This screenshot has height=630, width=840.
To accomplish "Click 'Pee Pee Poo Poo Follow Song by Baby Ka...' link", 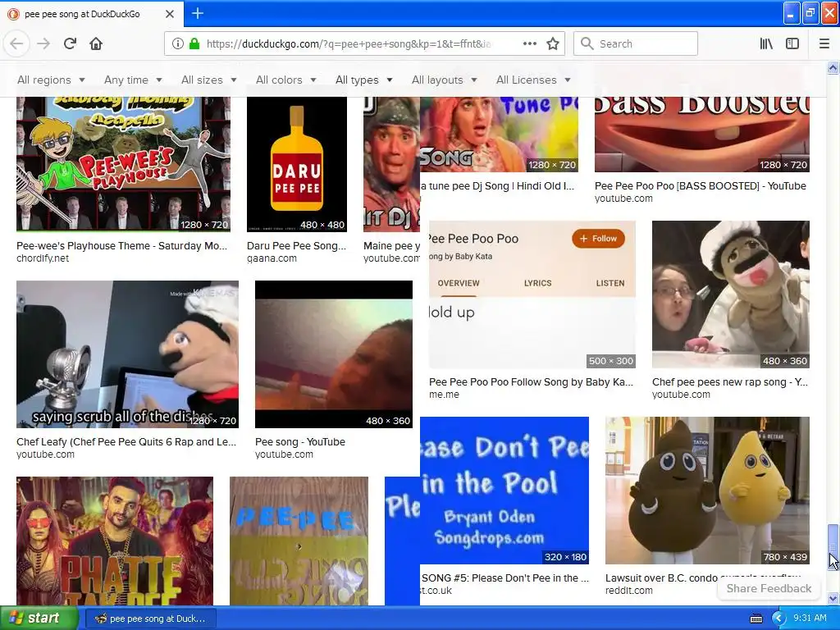I will [x=531, y=382].
